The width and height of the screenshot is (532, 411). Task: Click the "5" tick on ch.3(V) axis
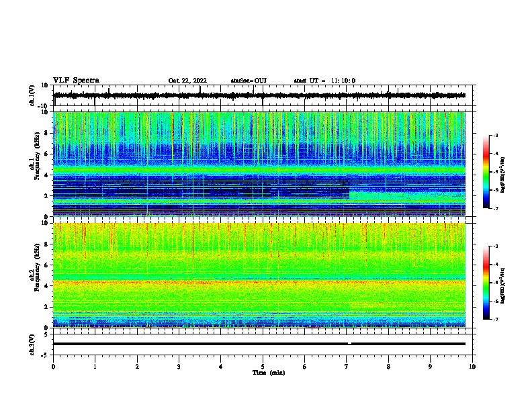click(46, 334)
